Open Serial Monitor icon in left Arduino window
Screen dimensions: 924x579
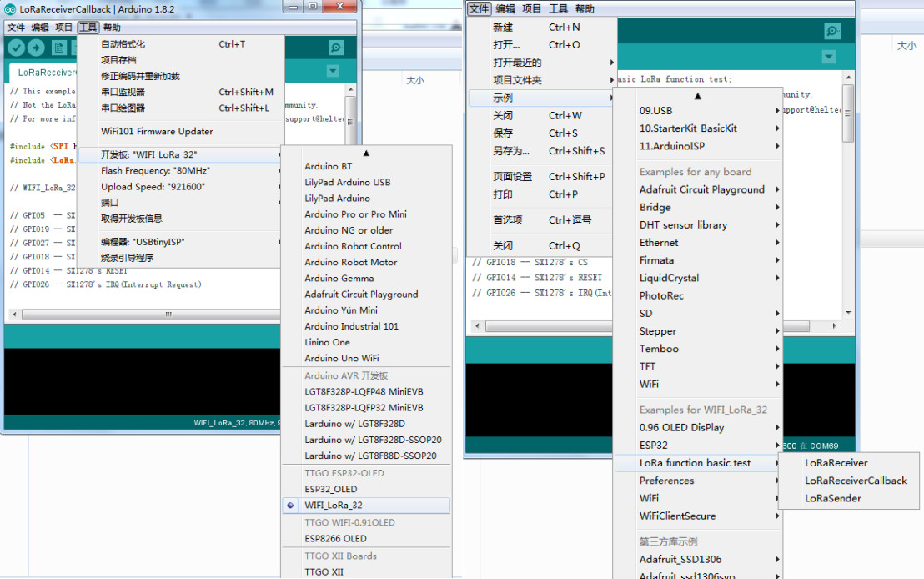[x=336, y=48]
